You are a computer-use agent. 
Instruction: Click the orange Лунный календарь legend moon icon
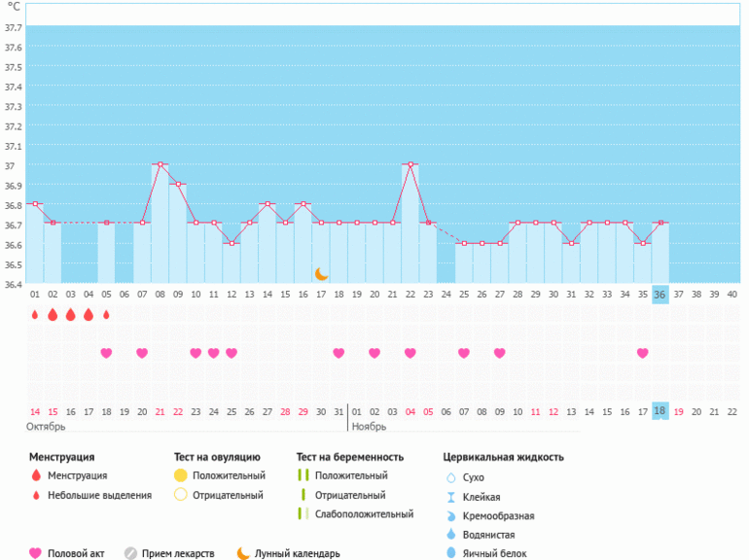tap(243, 553)
